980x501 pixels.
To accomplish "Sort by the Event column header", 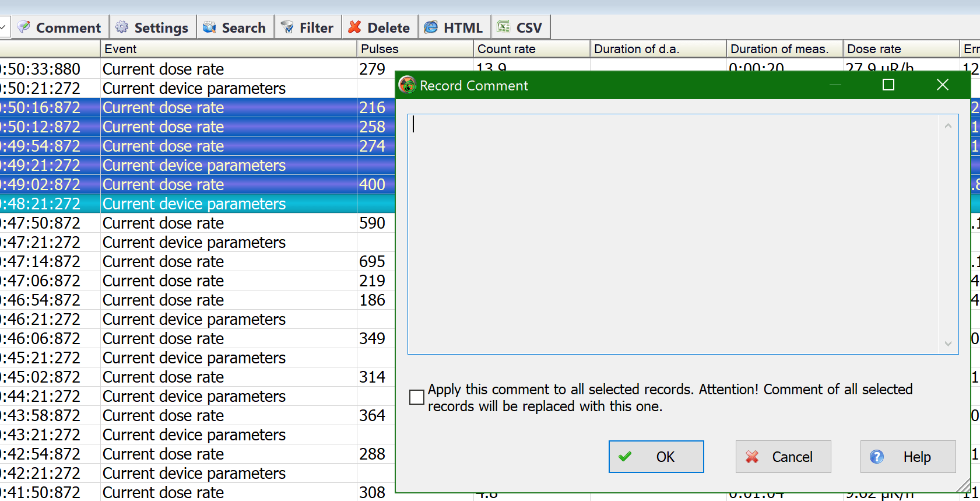I will click(x=229, y=49).
